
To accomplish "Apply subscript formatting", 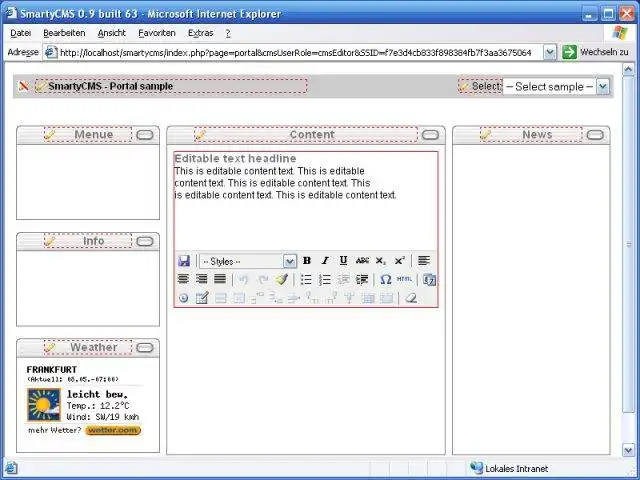I will coord(380,261).
